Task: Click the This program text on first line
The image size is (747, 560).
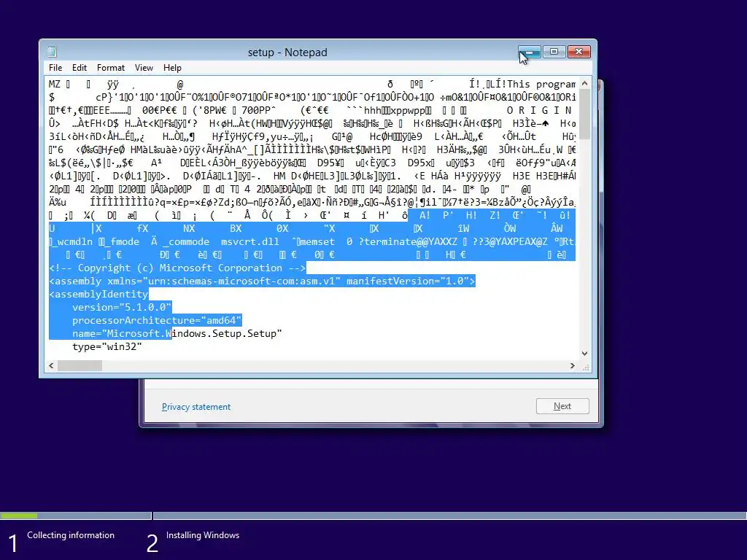Action: (x=541, y=85)
